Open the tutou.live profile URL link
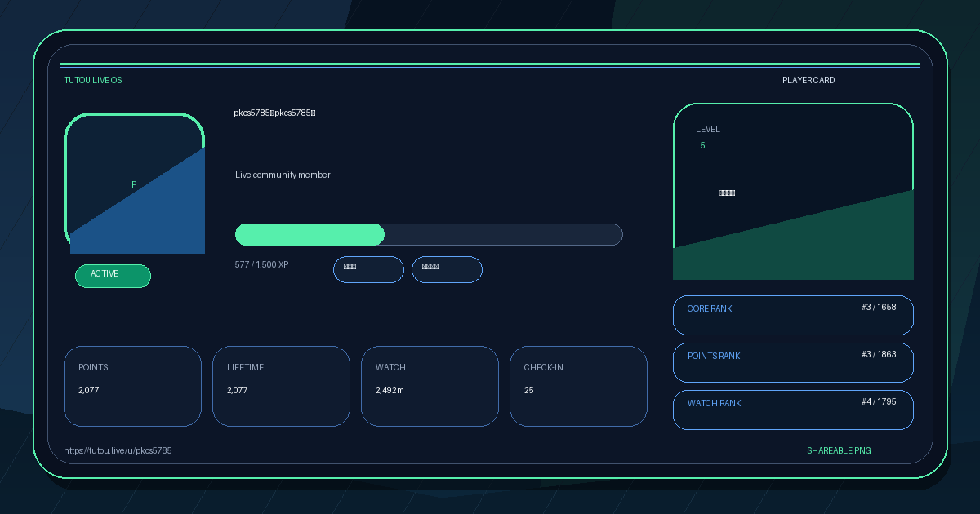Image resolution: width=980 pixels, height=514 pixels. (x=118, y=450)
